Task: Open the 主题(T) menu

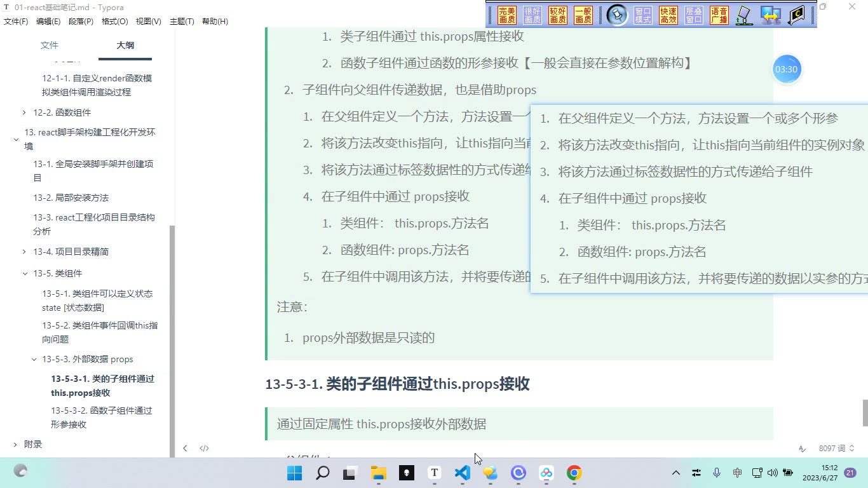Action: pyautogui.click(x=182, y=22)
